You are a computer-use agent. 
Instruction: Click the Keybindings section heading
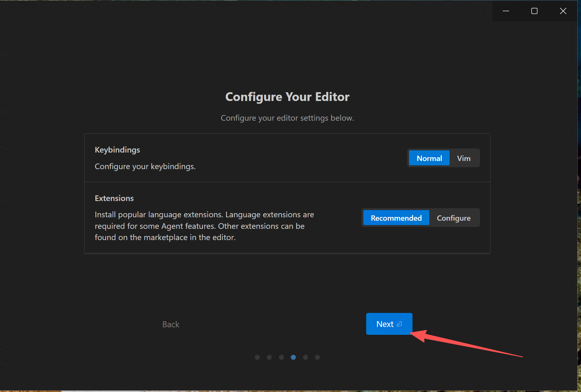(117, 150)
